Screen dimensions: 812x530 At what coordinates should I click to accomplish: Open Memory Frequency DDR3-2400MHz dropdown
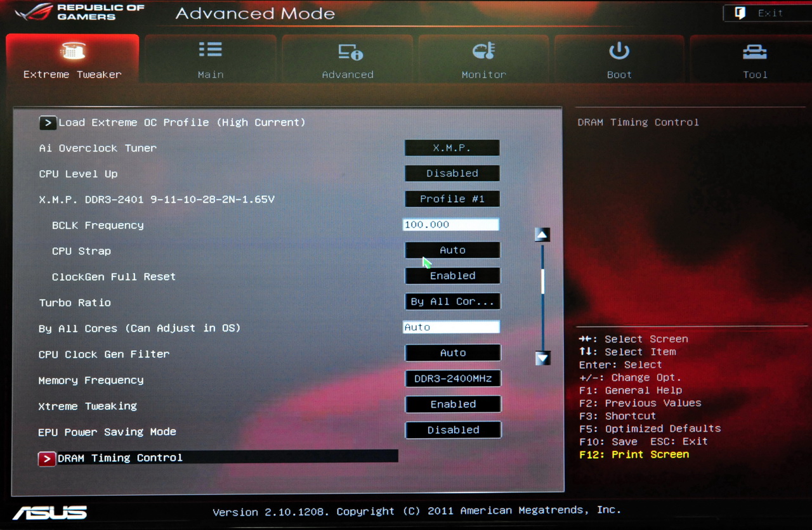pyautogui.click(x=453, y=378)
